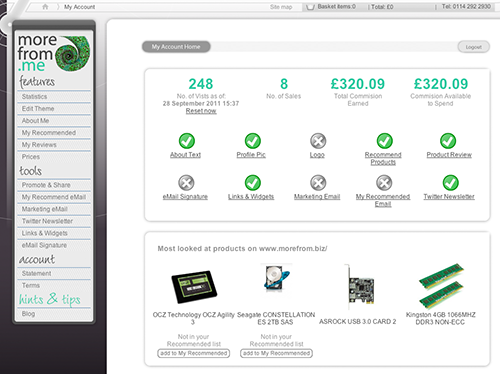Click green check above Links & Widgets

(x=253, y=183)
